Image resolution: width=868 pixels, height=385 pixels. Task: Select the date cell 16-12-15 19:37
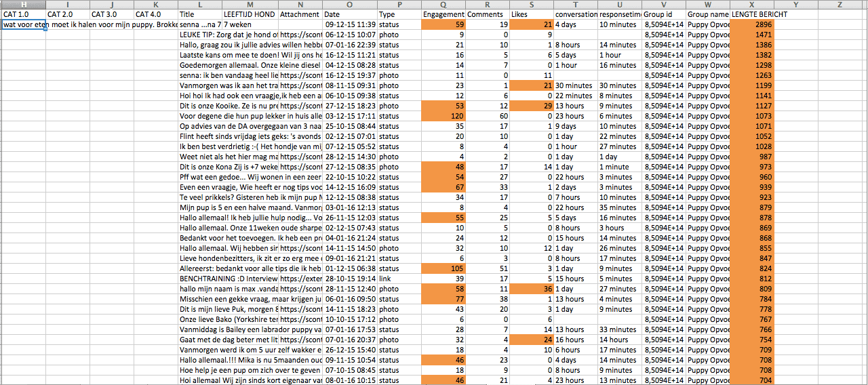tap(349, 76)
